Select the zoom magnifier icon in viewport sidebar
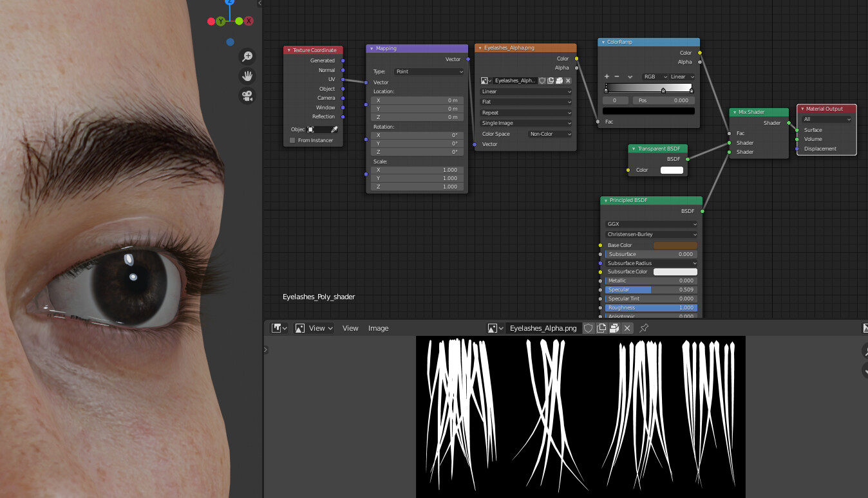This screenshot has height=498, width=868. tap(247, 56)
